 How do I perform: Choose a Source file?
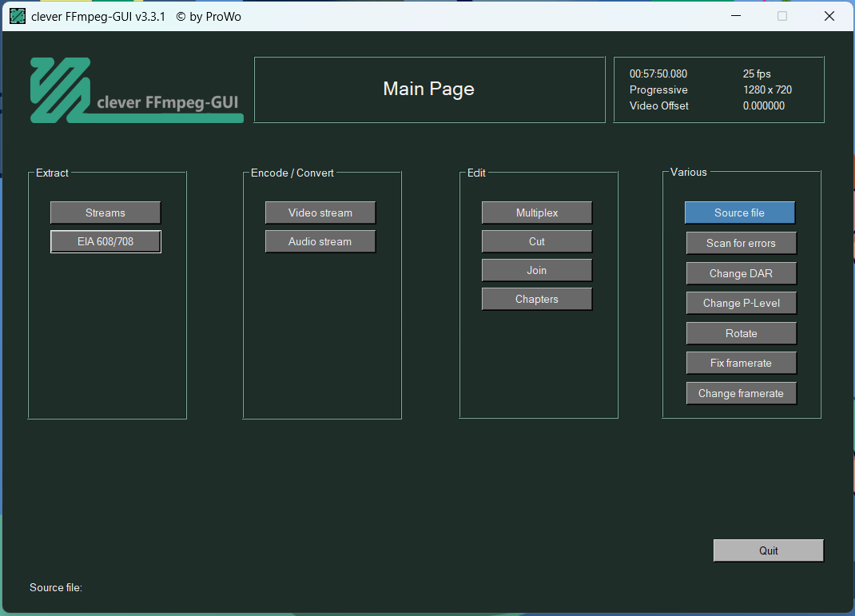pyautogui.click(x=739, y=213)
